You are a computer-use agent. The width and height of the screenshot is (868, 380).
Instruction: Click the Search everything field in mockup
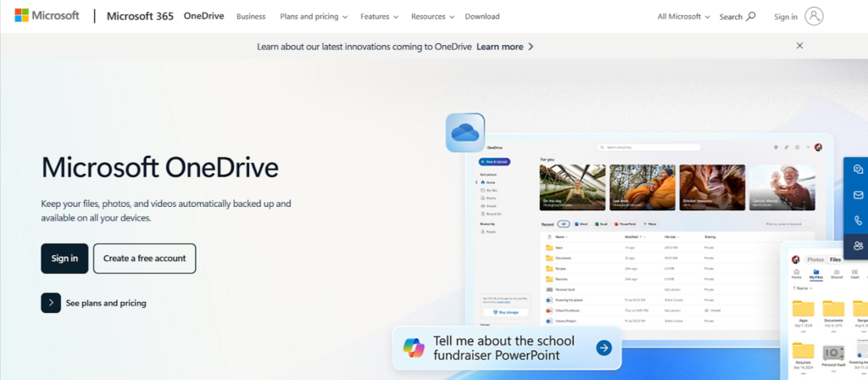coord(648,148)
